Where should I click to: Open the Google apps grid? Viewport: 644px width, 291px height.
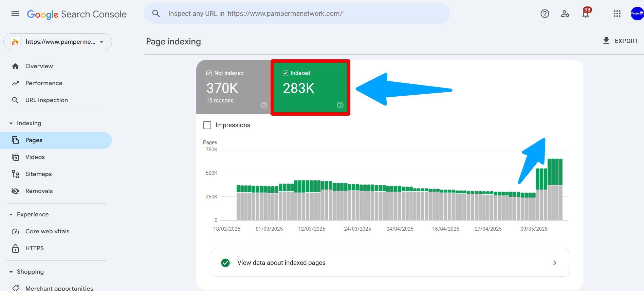click(x=617, y=14)
